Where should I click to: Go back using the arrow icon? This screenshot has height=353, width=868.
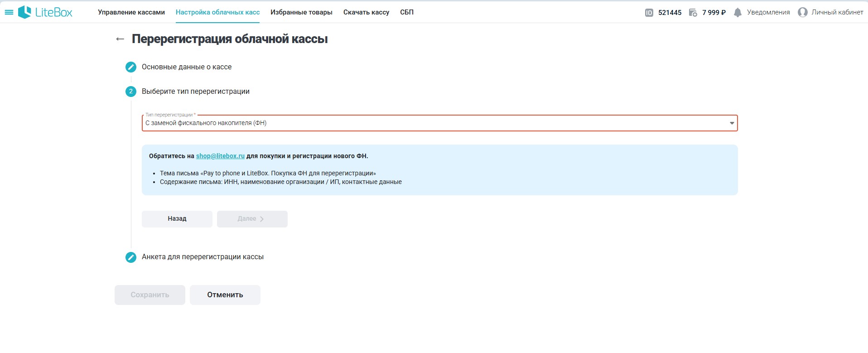pos(120,39)
